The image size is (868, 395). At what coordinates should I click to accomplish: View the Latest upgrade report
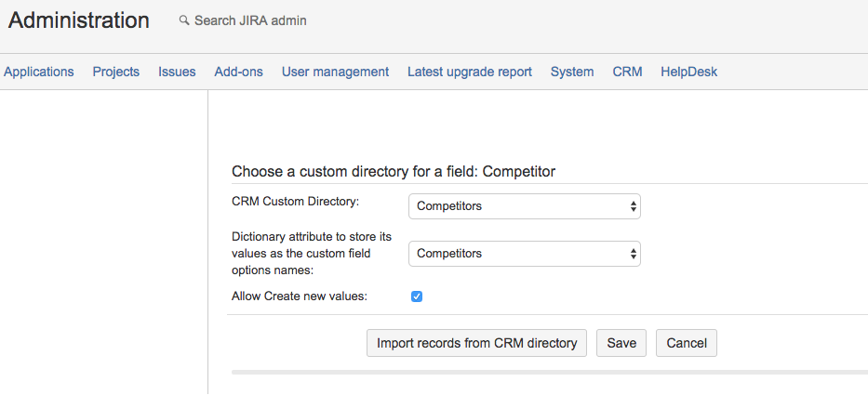(x=470, y=72)
